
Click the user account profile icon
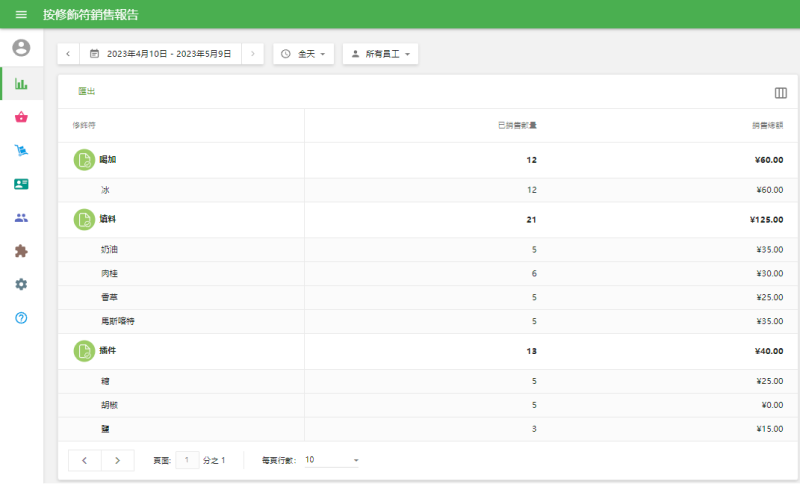(x=21, y=48)
